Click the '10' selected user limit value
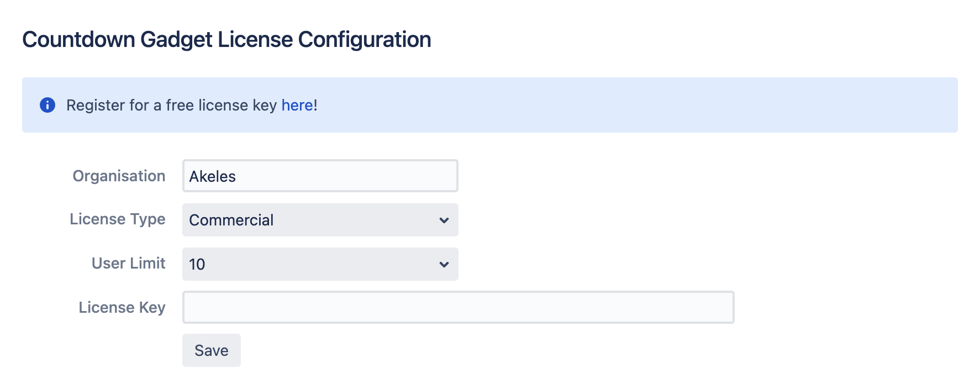 pos(197,264)
